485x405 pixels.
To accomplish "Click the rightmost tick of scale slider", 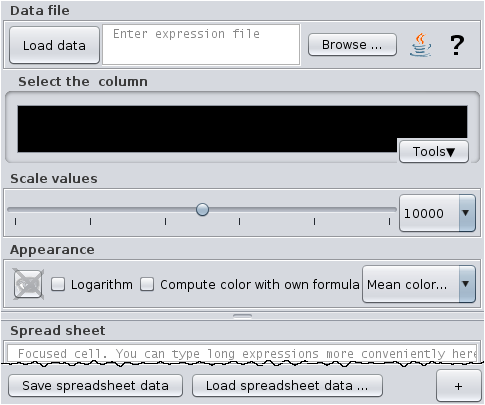I will click(x=389, y=222).
